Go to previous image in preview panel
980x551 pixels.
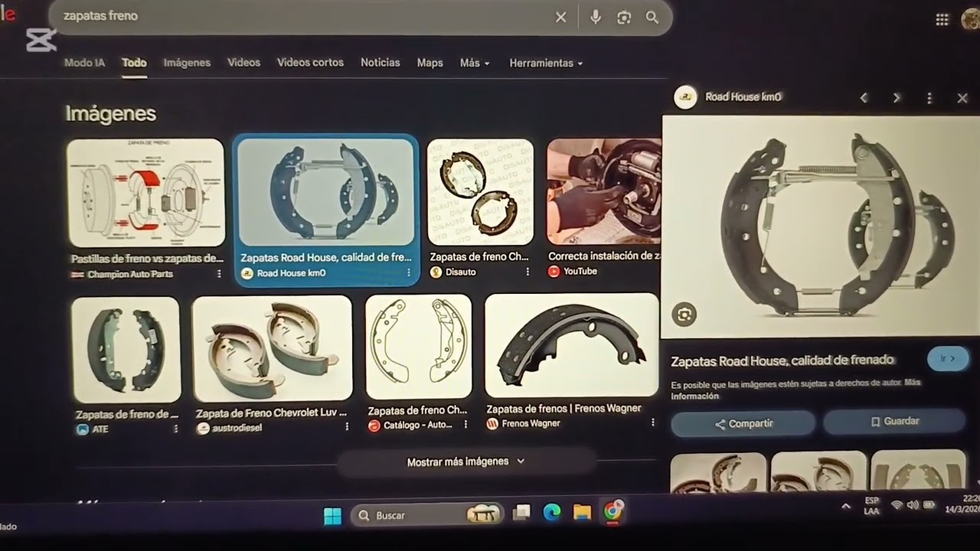[x=864, y=98]
